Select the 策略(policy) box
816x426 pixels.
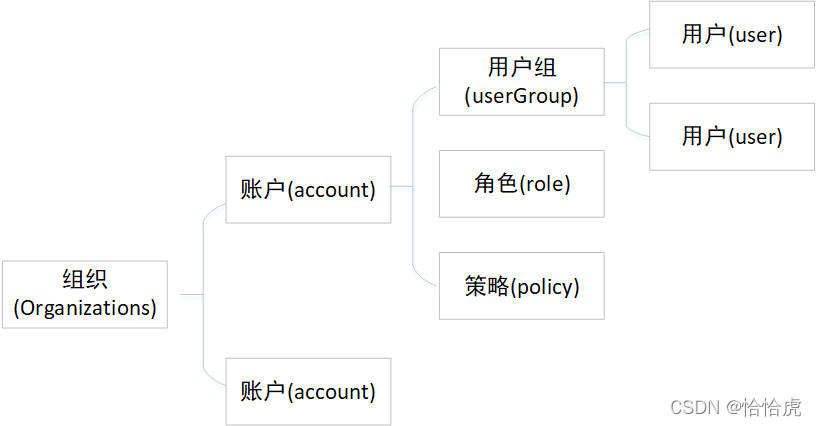(x=521, y=286)
